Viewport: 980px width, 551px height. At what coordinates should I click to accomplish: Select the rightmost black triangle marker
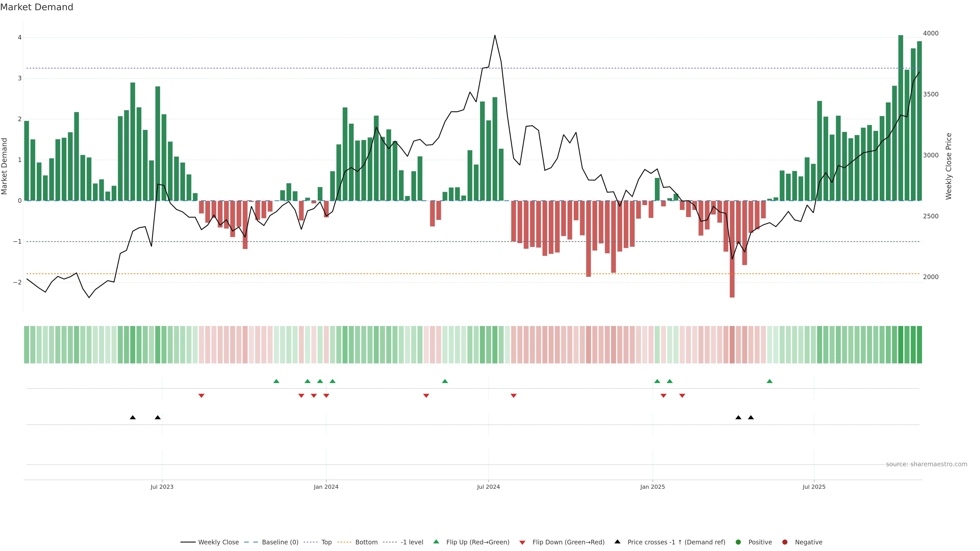(751, 418)
